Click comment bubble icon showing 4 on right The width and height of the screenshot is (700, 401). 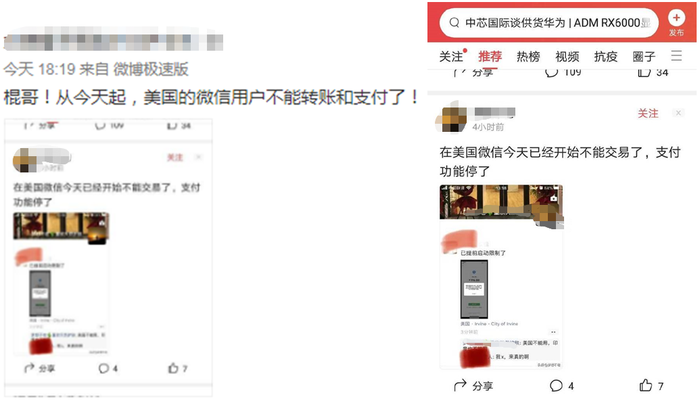tap(556, 385)
